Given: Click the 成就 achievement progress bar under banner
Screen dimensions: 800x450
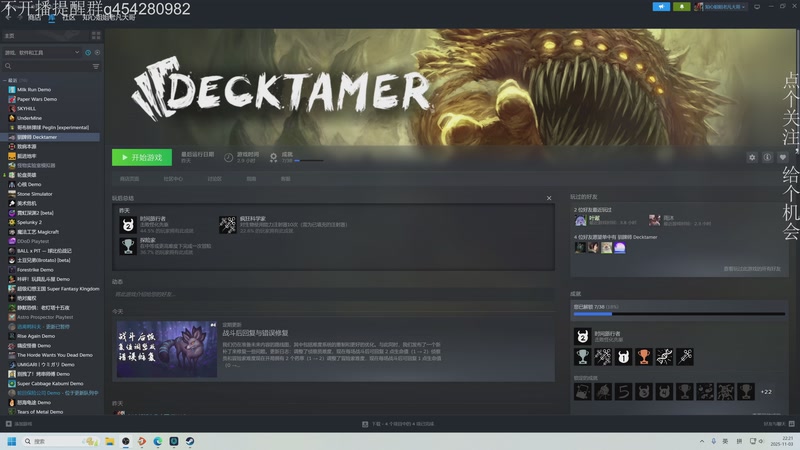Looking at the screenshot, I should coord(310,161).
